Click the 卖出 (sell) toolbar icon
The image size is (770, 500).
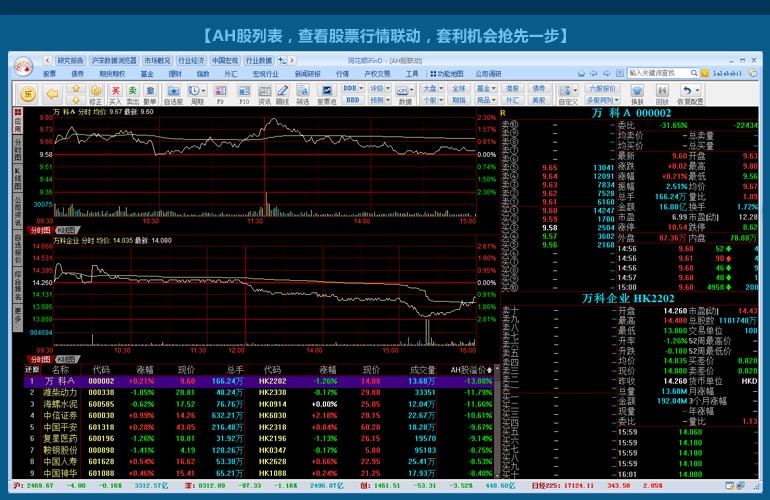(132, 92)
